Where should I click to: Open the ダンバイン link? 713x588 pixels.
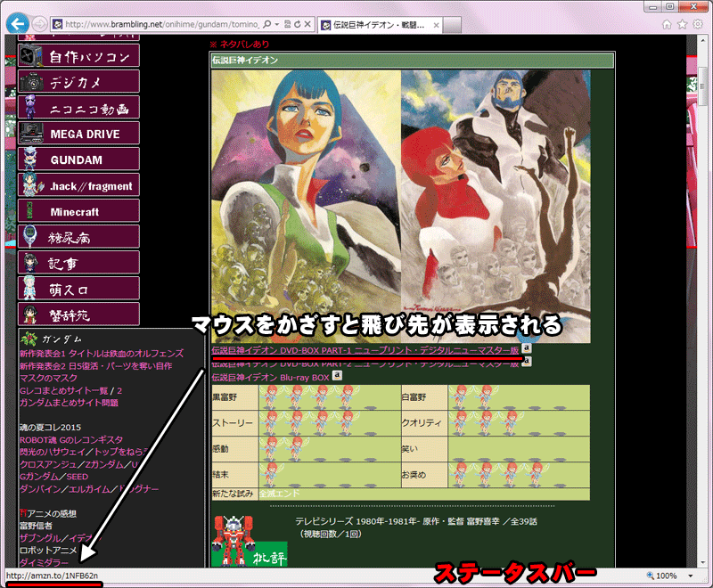(40, 489)
